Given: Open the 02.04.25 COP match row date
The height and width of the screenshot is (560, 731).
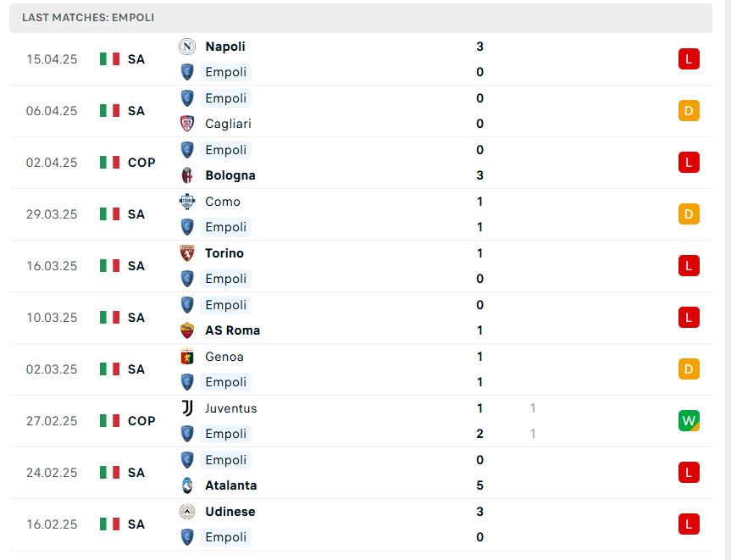Looking at the screenshot, I should (52, 163).
